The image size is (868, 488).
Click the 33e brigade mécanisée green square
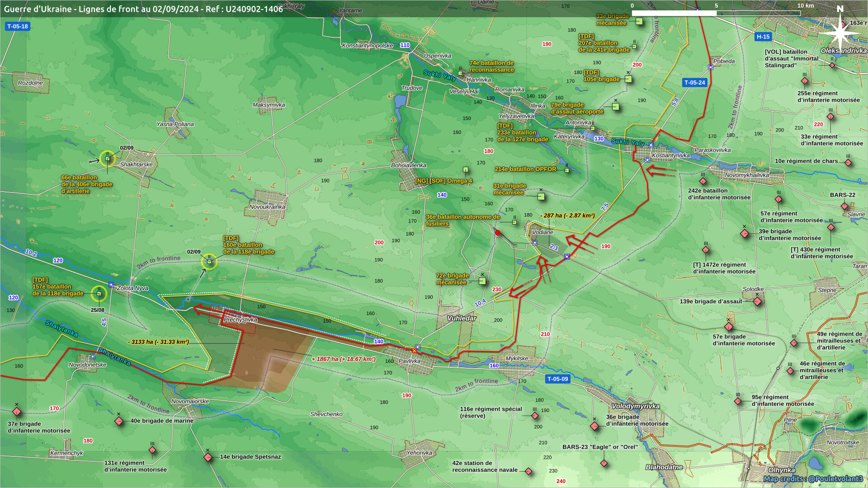pos(639,21)
